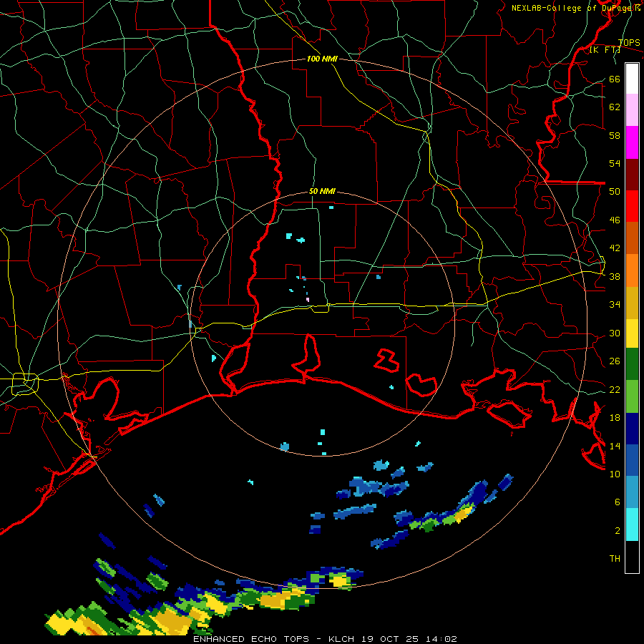This screenshot has width=644, height=644.
Task: Click the 'KLCH' radar site identifier
Action: pos(343,639)
